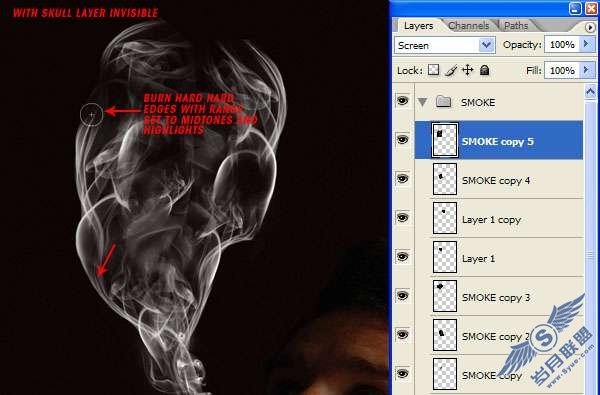Toggle eye for SMOKE copy 2 layer

click(x=402, y=335)
